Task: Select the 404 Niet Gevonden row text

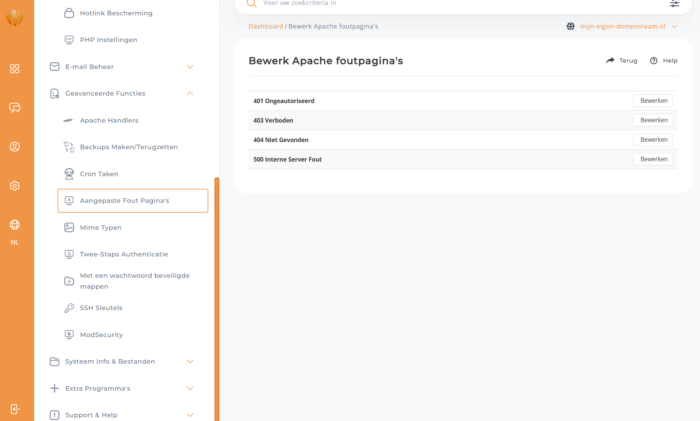Action: click(281, 140)
